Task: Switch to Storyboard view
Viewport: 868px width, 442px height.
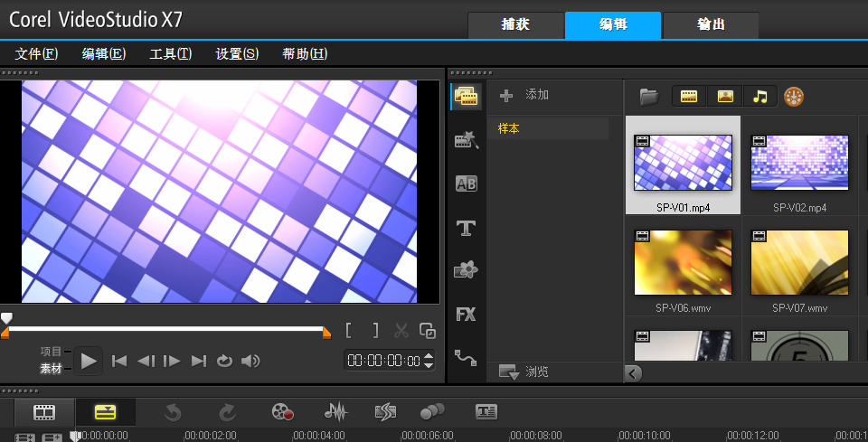Action: [x=44, y=412]
